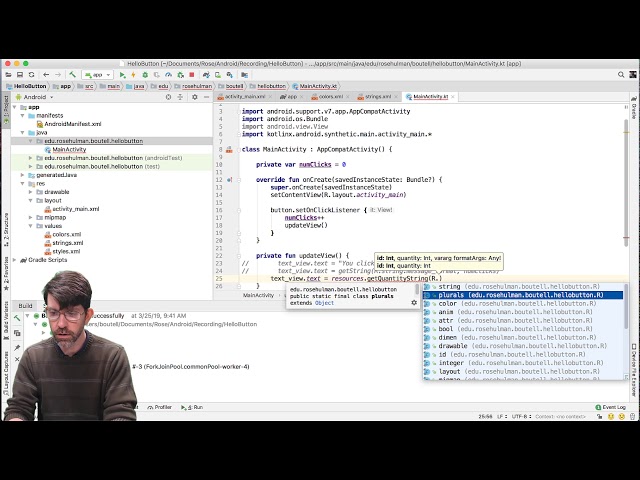Open Device File Explorer side panel
Viewport: 640px width, 480px height.
(634, 370)
